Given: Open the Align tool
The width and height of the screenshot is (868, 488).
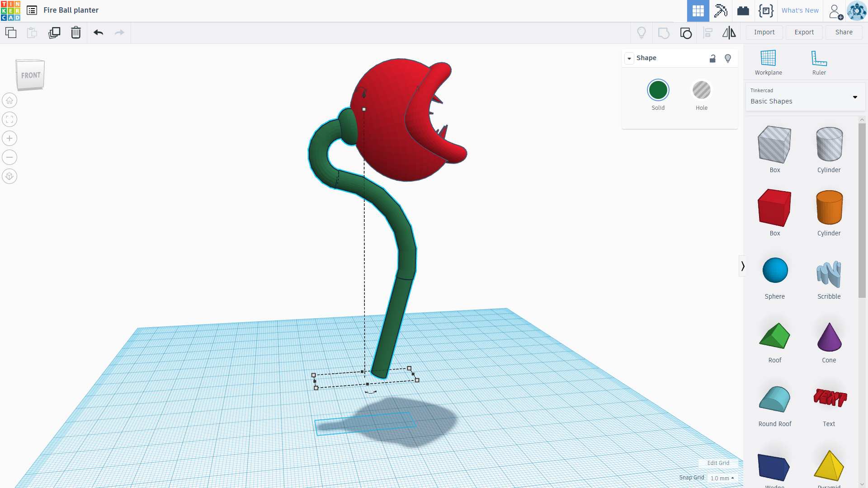Looking at the screenshot, I should point(708,33).
